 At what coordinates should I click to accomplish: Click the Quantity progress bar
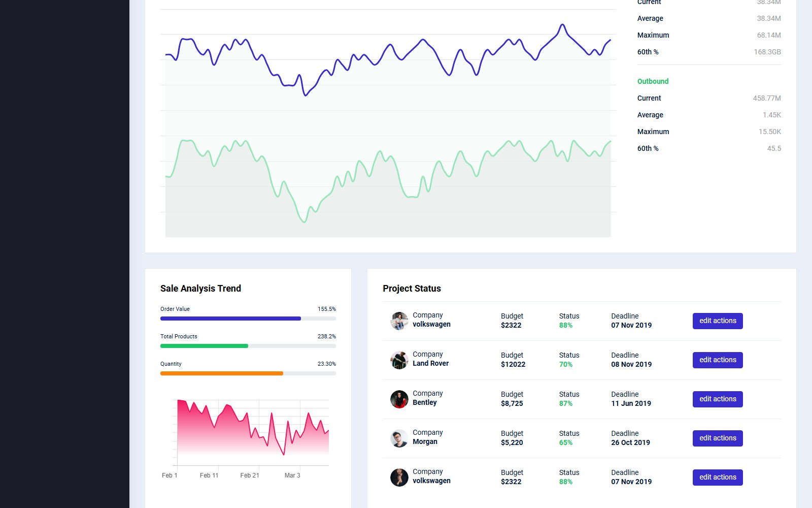248,373
